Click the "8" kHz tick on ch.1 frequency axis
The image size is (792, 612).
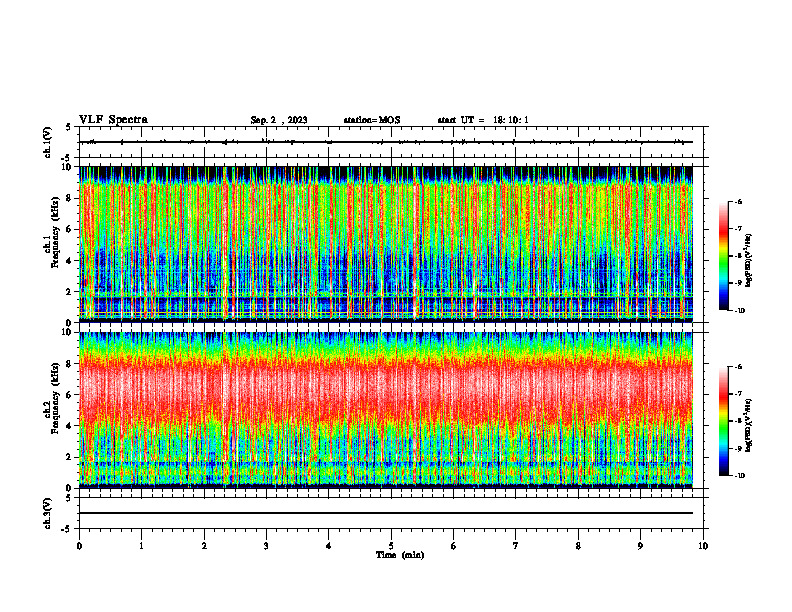(x=70, y=198)
